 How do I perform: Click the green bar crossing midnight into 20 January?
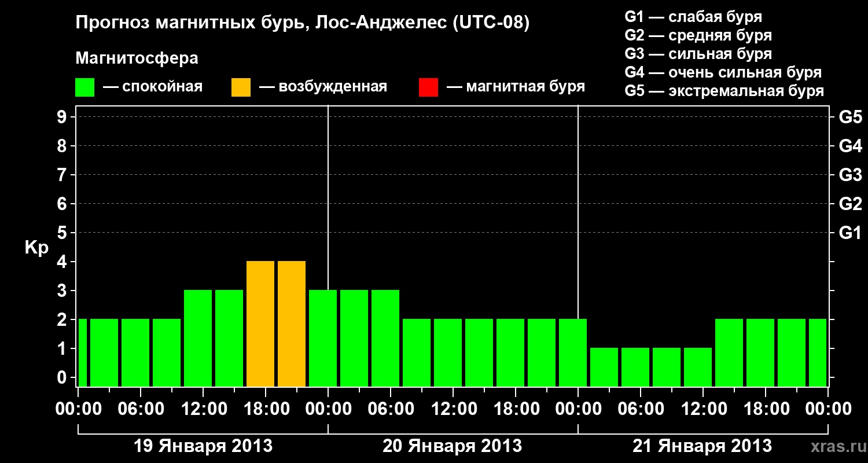pos(323,338)
